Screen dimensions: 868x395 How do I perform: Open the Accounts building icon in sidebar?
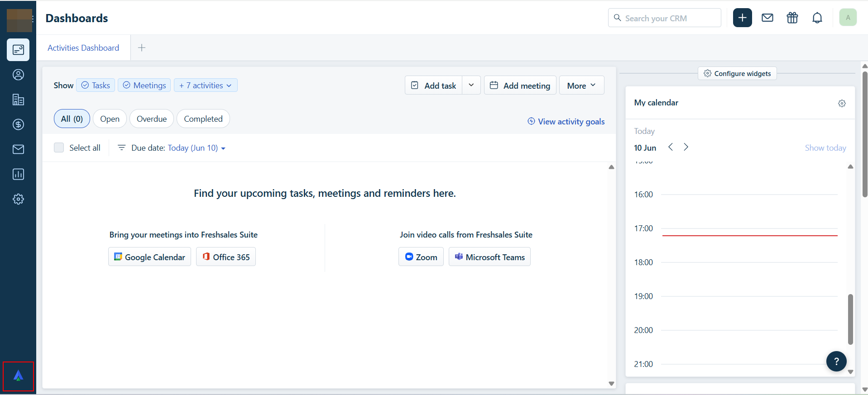point(18,100)
